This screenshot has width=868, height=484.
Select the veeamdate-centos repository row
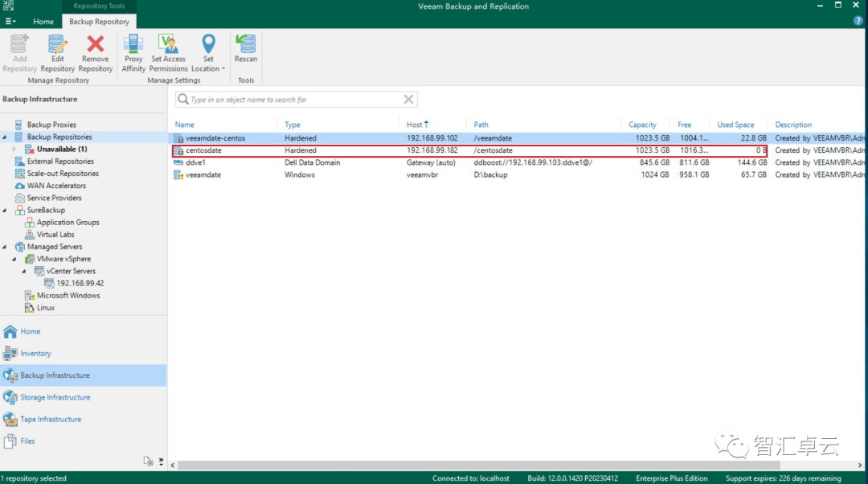(518, 138)
